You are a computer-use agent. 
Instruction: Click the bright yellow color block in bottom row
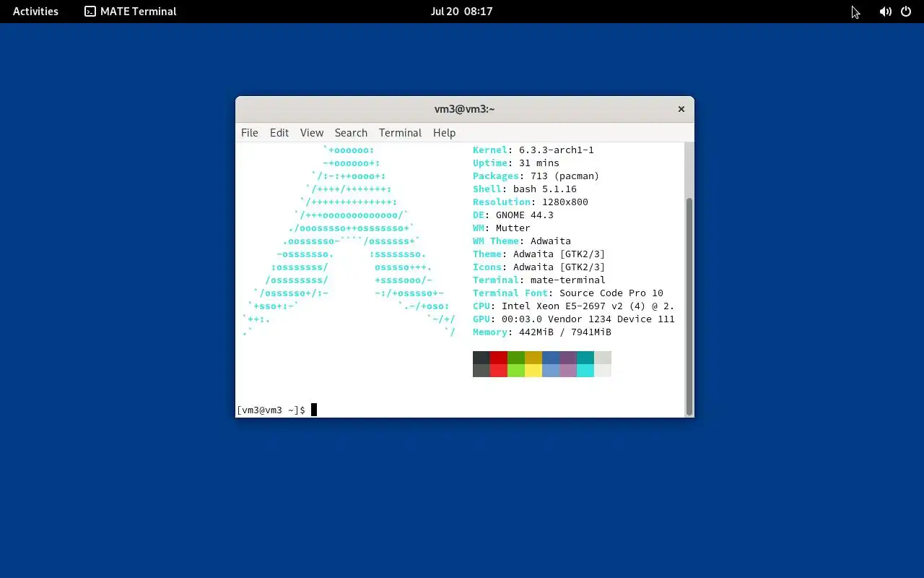[x=533, y=371]
